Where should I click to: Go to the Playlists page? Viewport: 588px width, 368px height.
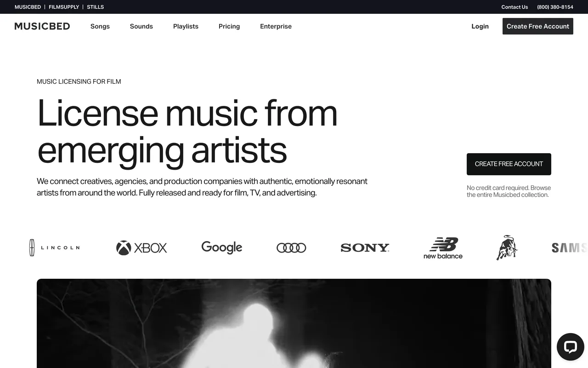coord(186,26)
